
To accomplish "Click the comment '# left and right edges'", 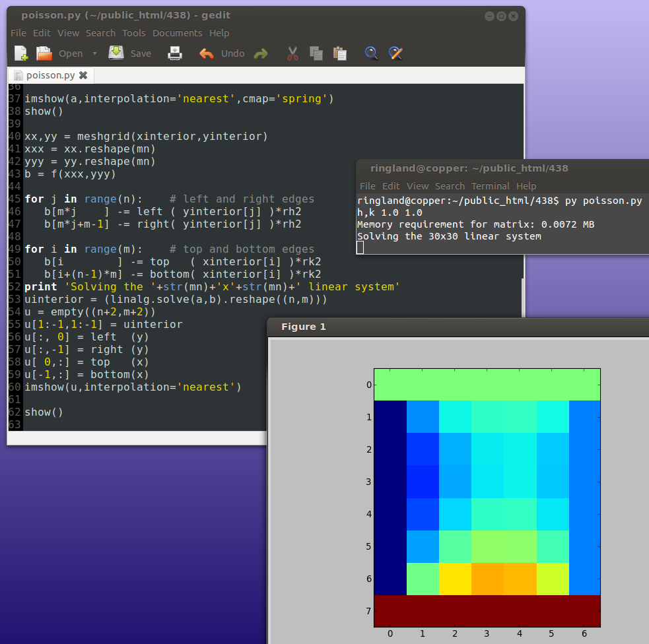I will pos(242,199).
